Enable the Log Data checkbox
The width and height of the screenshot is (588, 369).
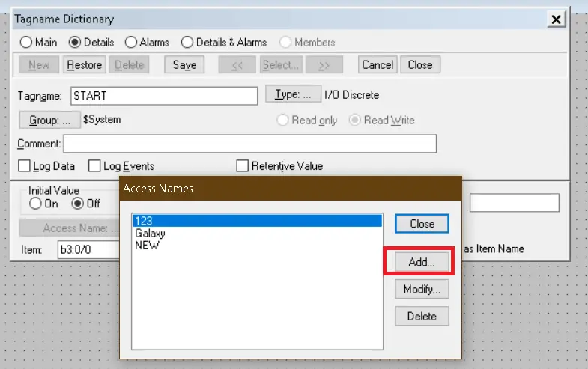pos(25,165)
